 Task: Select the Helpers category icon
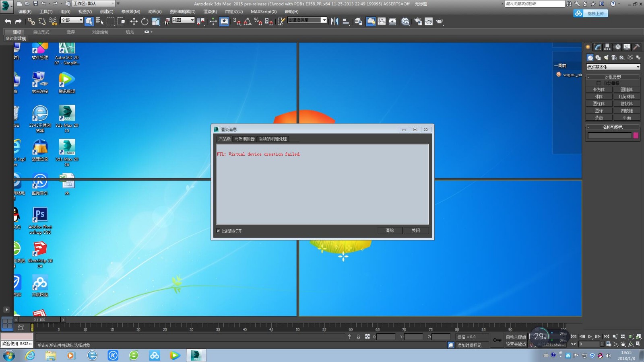[x=622, y=58]
